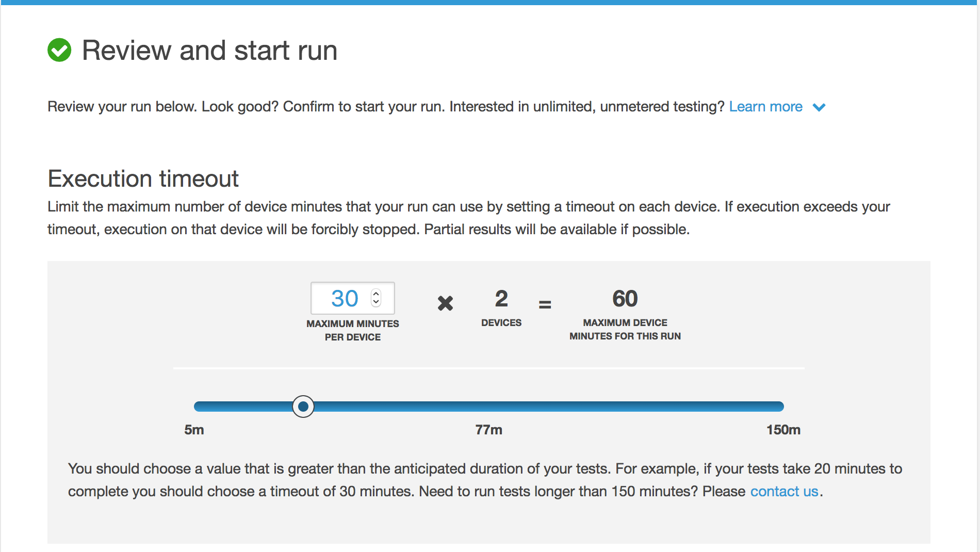Click the Review and start run heading

pyautogui.click(x=209, y=51)
